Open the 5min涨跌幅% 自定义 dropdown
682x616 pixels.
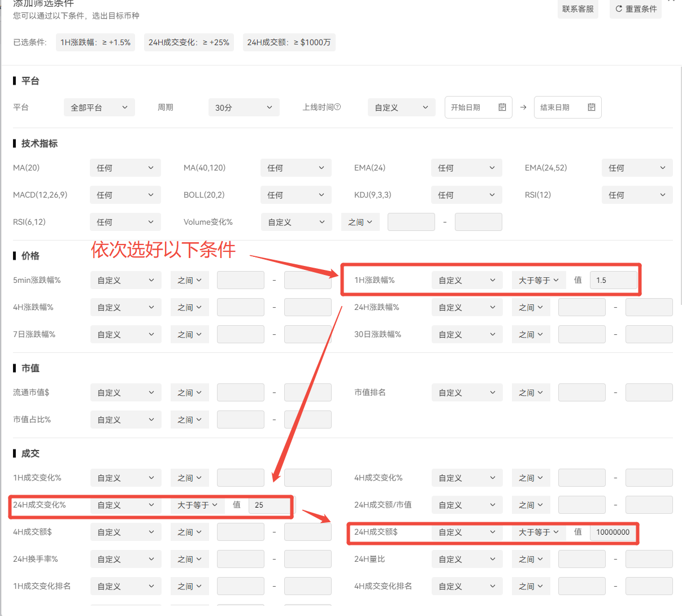pos(126,280)
